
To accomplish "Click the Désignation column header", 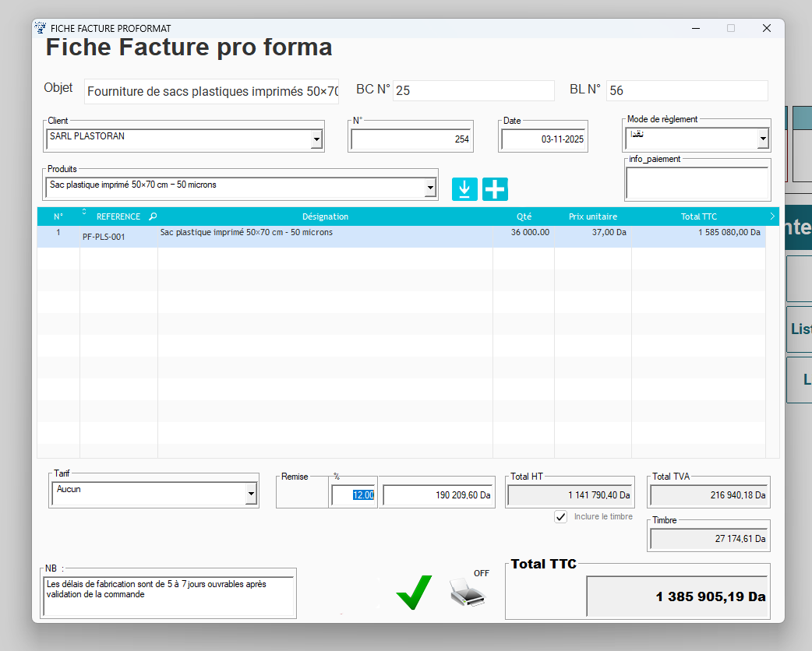I will click(325, 216).
